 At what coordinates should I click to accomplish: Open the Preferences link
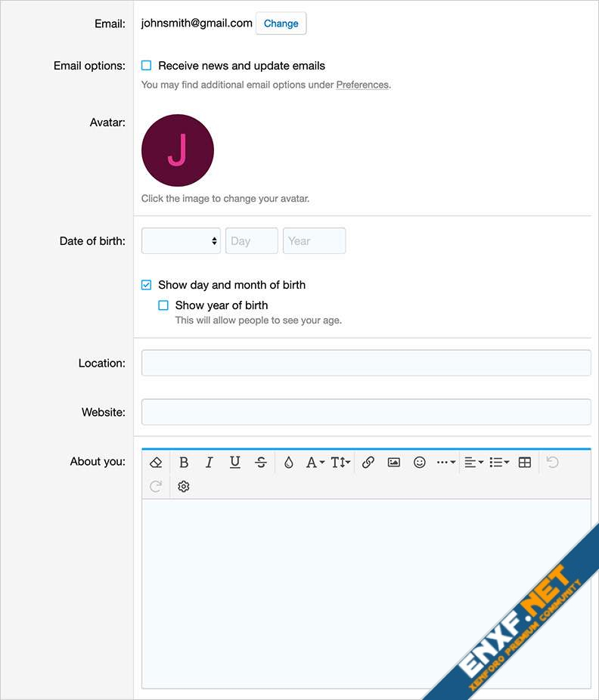(362, 85)
